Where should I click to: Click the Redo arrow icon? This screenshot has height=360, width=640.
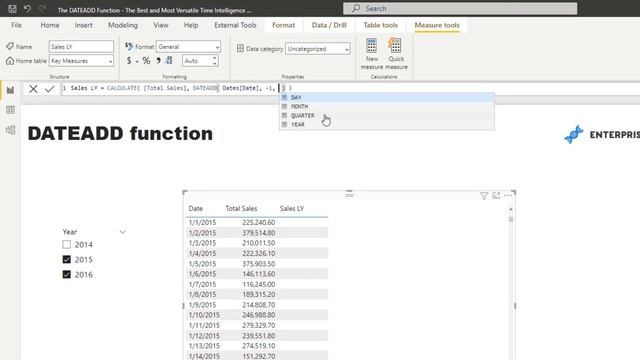42,9
